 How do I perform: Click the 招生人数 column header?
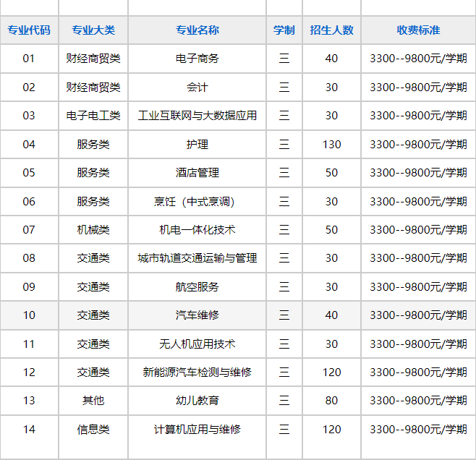coord(331,30)
